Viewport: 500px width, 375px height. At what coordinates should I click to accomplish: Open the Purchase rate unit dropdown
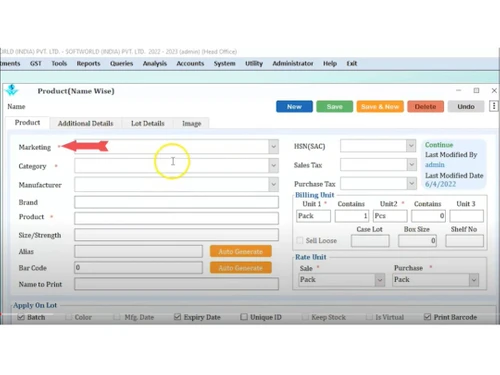coord(474,280)
